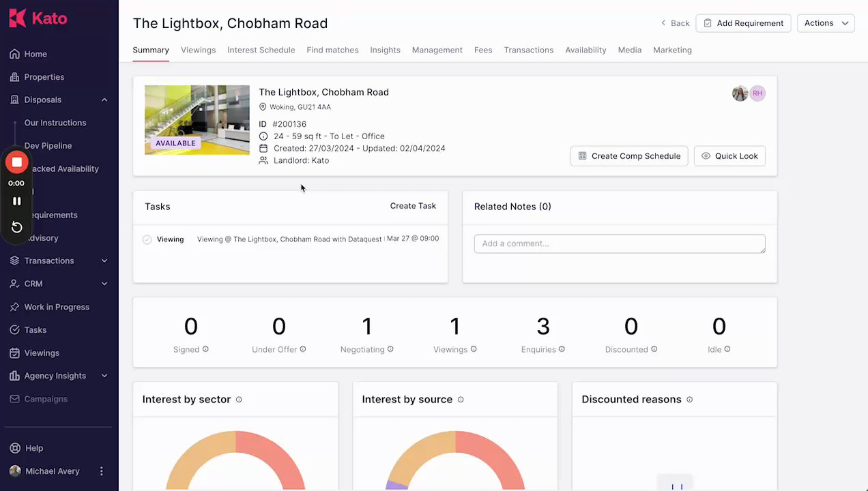Mark the Viewing task as complete
The image size is (868, 491).
[147, 239]
